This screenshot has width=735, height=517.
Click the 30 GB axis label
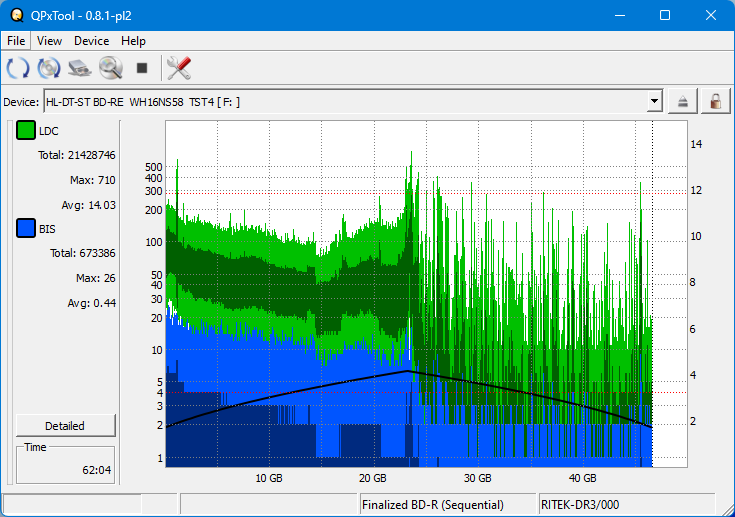pos(478,478)
